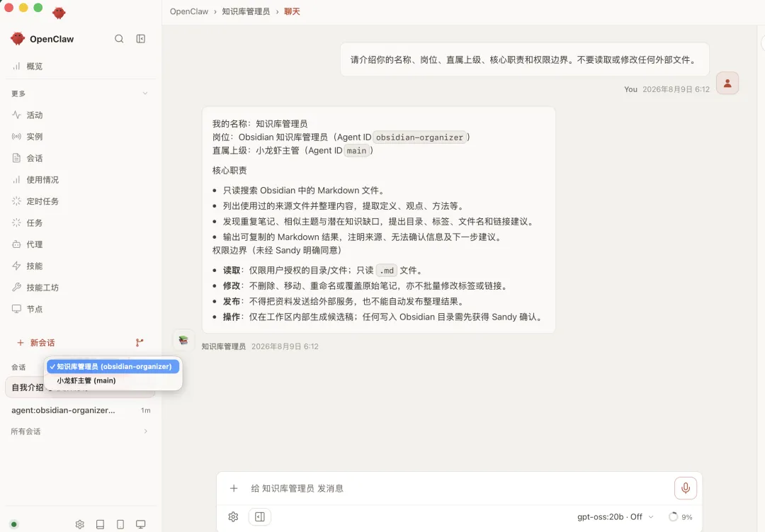Click the green status indicator dot
The height and width of the screenshot is (532, 765).
(x=14, y=525)
